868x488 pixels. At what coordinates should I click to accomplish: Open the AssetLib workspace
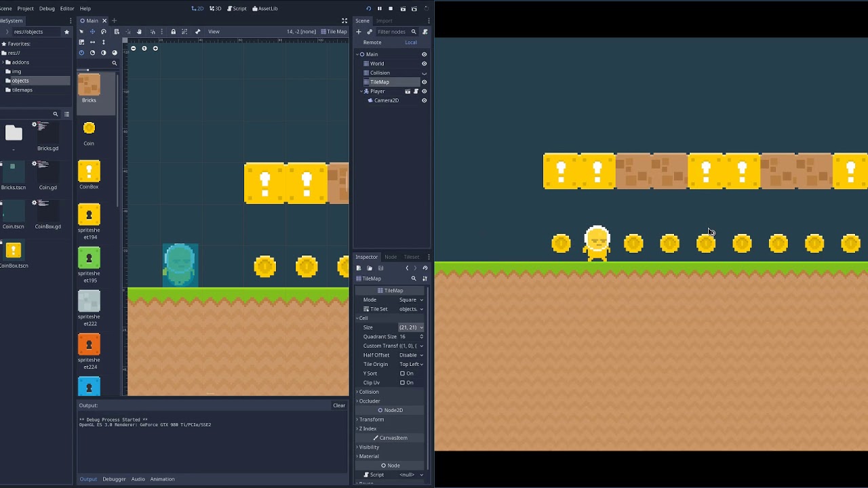tap(265, 9)
